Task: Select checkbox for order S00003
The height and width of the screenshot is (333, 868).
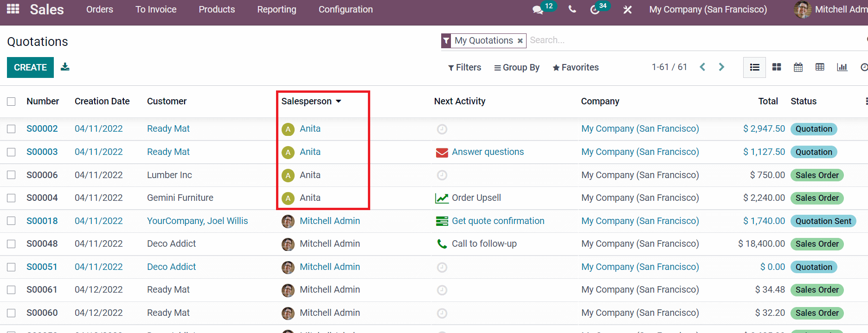Action: [12, 152]
